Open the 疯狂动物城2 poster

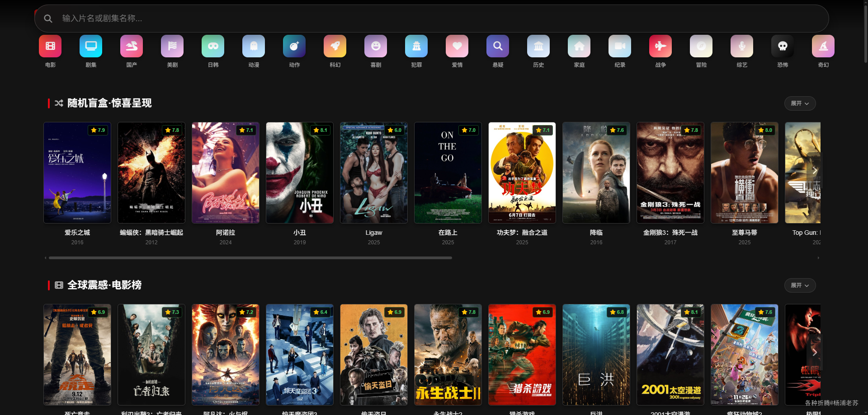click(745, 354)
